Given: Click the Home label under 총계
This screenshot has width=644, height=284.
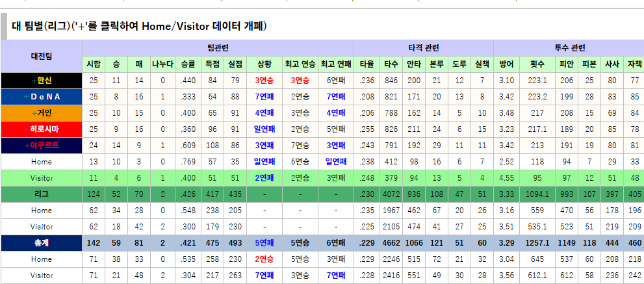Looking at the screenshot, I should 42,259.
